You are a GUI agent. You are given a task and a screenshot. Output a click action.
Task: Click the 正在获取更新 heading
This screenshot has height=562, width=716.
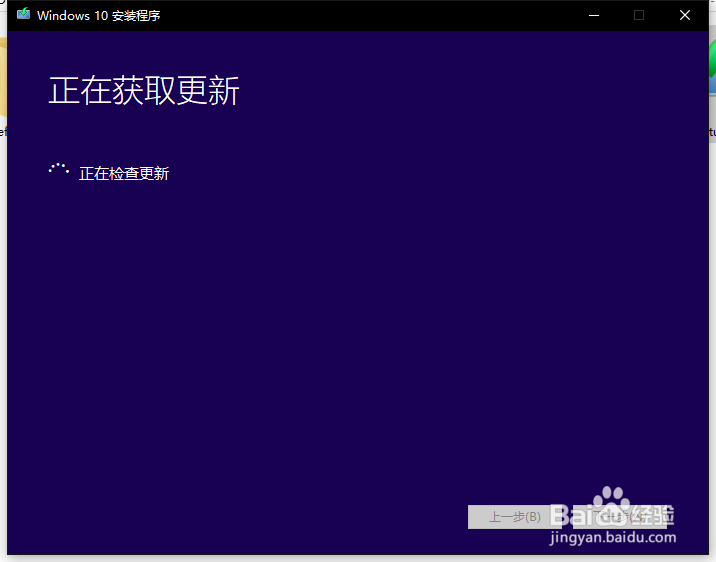(144, 90)
